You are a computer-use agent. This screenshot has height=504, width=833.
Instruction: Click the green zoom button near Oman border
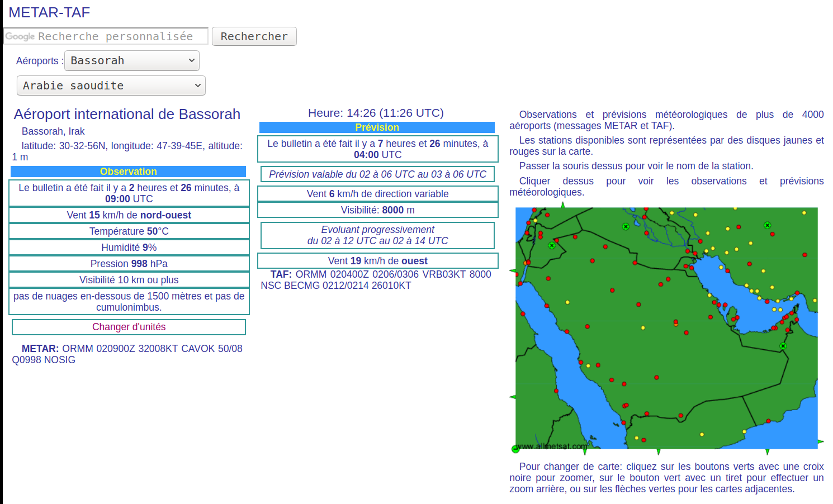coord(783,346)
